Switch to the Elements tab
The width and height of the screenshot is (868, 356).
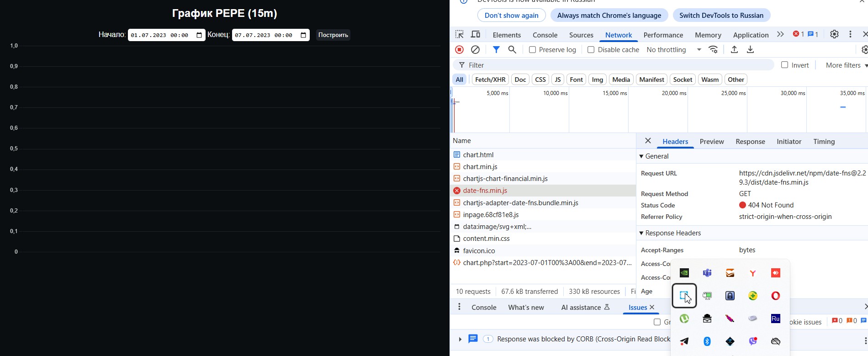click(x=507, y=35)
